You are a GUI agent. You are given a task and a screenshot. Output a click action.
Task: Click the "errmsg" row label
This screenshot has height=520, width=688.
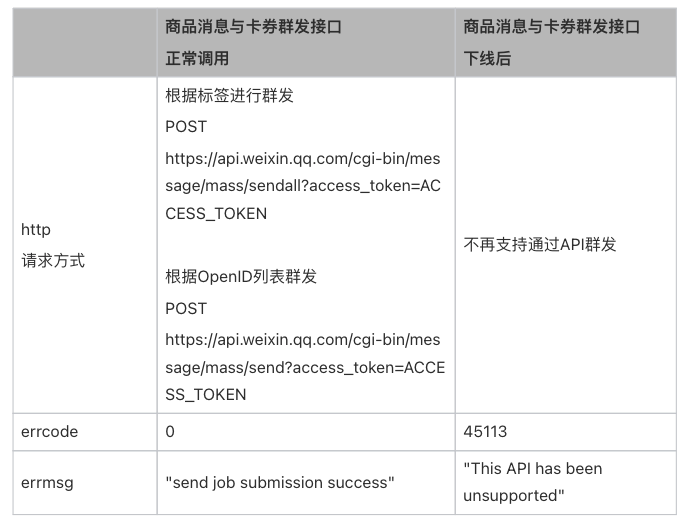point(46,482)
